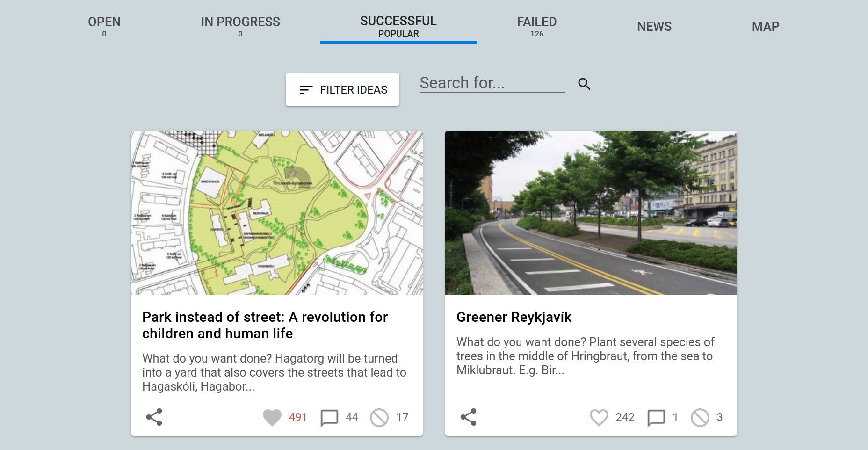Open the Filter Ideas menu
Screen dimensions: 868x450
pos(342,89)
